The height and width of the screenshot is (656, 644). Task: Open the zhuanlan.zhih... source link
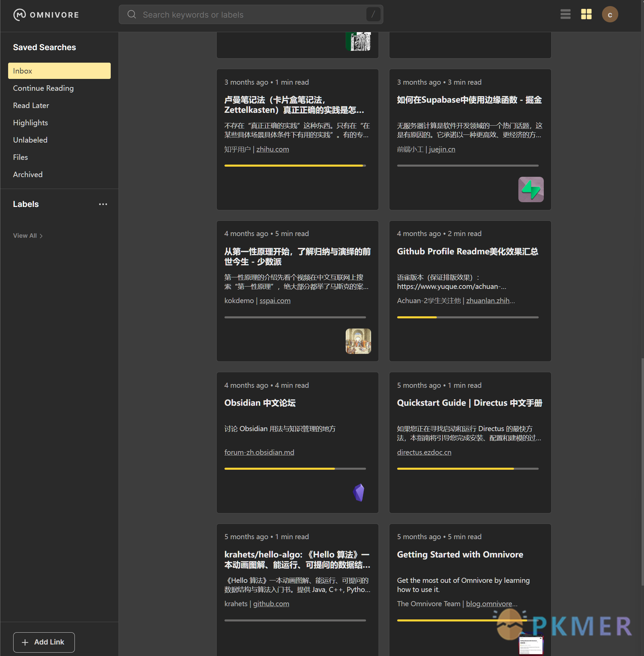point(490,301)
